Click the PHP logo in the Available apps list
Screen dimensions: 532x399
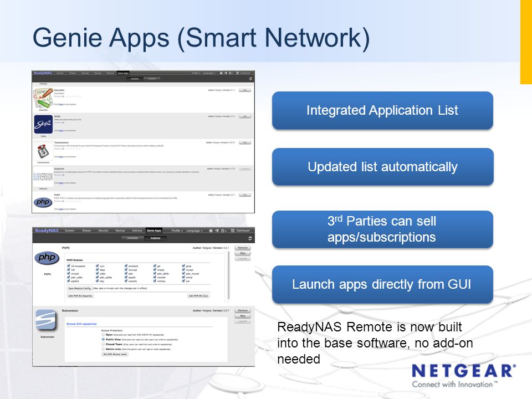43,202
